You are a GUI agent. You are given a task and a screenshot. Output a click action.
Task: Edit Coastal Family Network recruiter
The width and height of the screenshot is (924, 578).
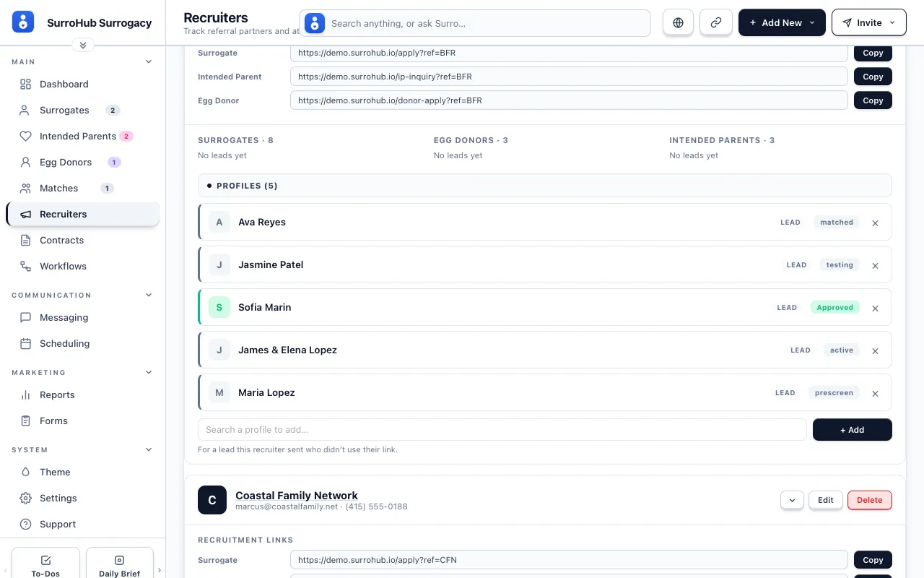point(826,500)
